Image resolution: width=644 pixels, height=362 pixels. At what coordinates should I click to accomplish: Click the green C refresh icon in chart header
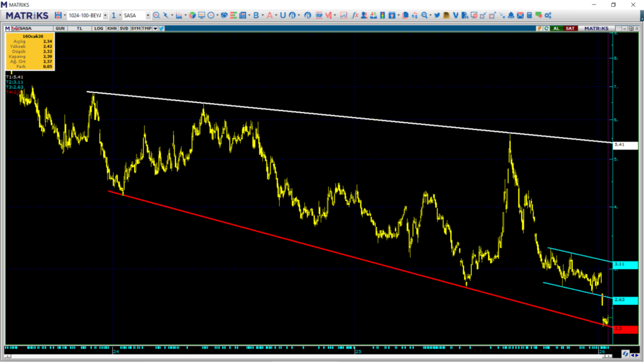pos(547,28)
